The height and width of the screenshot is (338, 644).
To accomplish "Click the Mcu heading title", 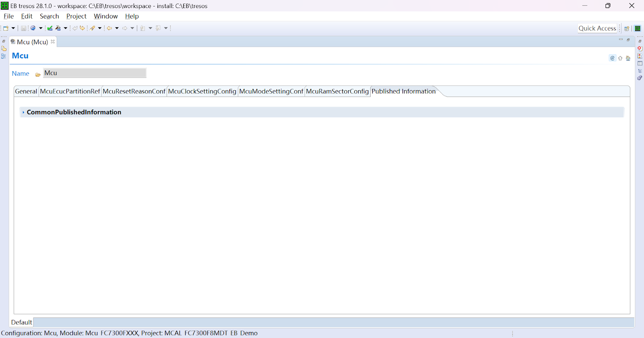I will coord(20,56).
